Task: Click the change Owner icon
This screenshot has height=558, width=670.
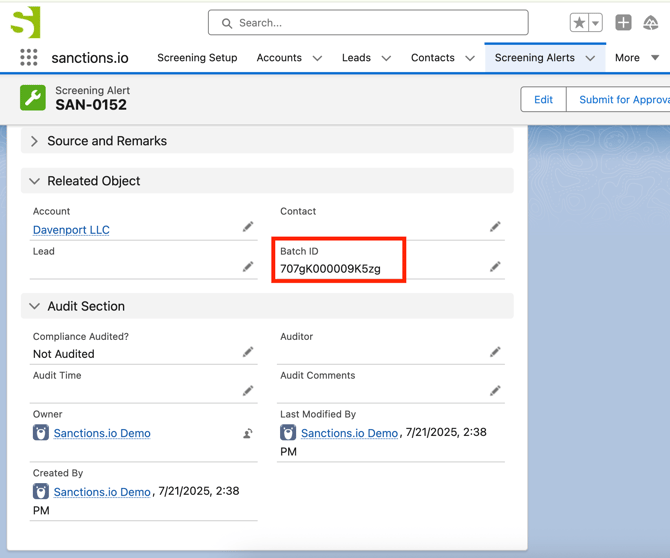Action: pos(248,434)
